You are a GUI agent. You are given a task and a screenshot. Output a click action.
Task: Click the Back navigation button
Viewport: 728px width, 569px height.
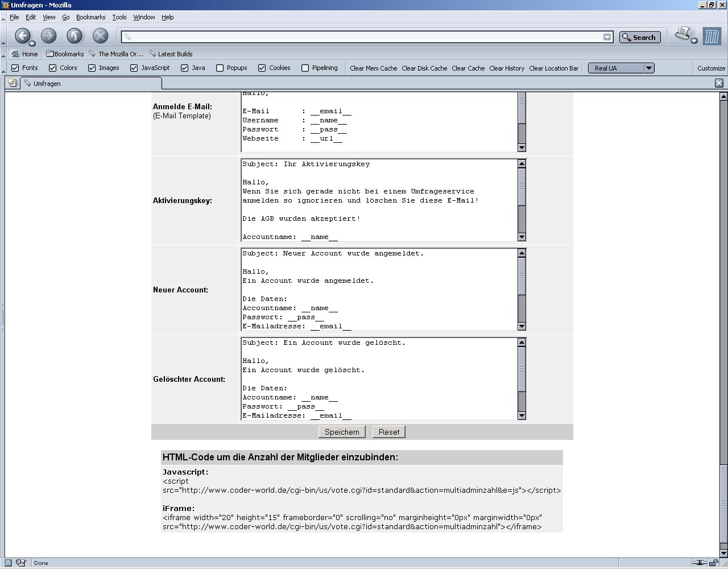22,36
